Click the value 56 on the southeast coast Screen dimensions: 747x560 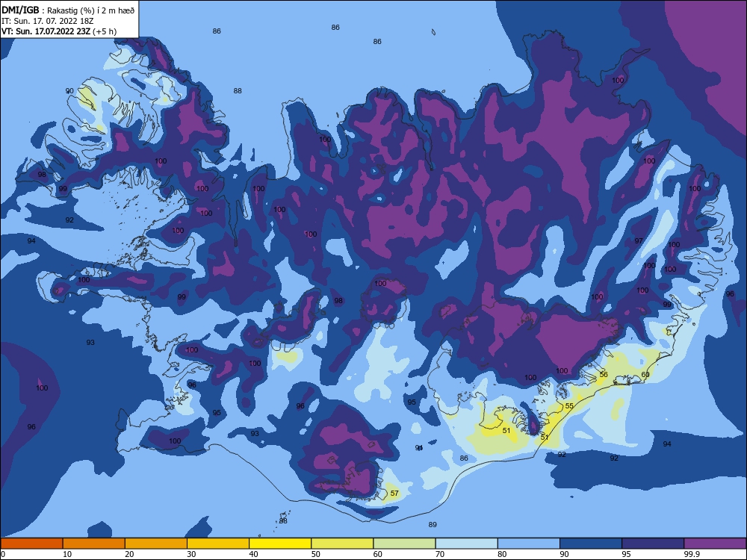tap(604, 374)
